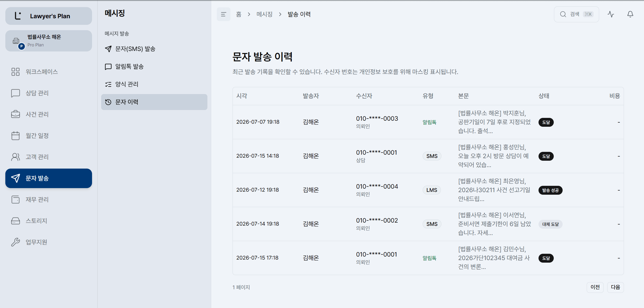644x308 pixels.
Task: Click the 스토리지 drive icon
Action: tap(15, 221)
